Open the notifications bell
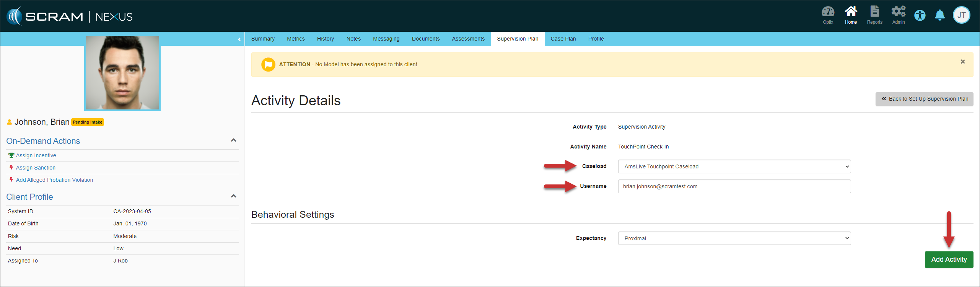Image resolution: width=980 pixels, height=287 pixels. (x=939, y=16)
